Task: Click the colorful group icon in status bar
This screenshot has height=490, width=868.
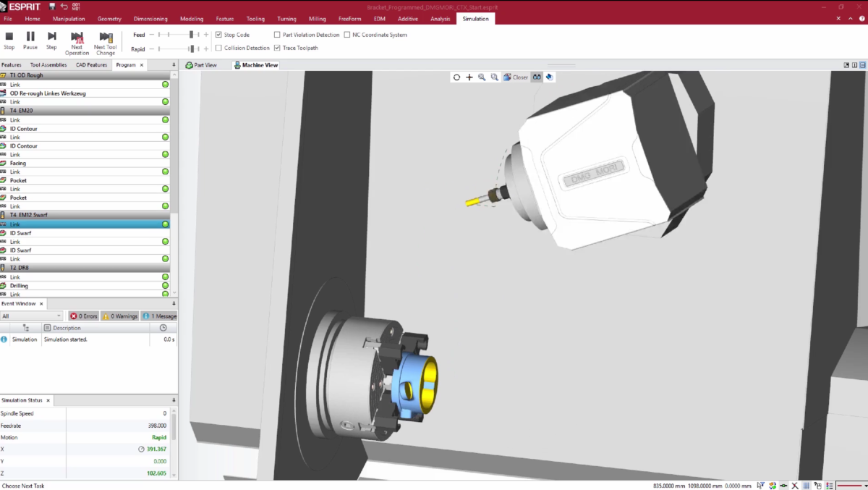Action: (773, 486)
